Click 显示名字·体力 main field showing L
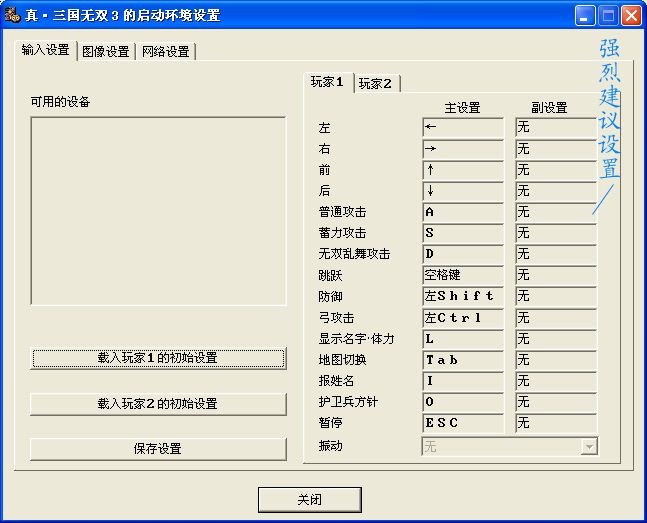Viewport: 647px width, 523px height. pos(463,338)
